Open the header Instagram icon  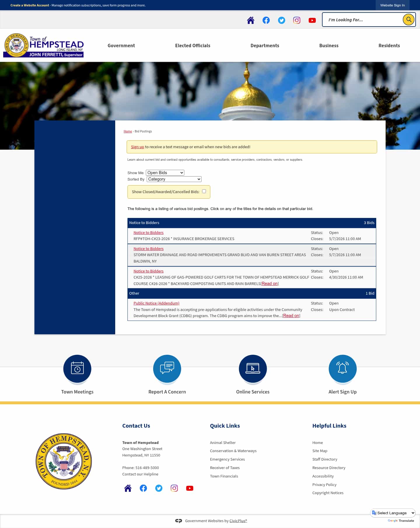pos(297,20)
